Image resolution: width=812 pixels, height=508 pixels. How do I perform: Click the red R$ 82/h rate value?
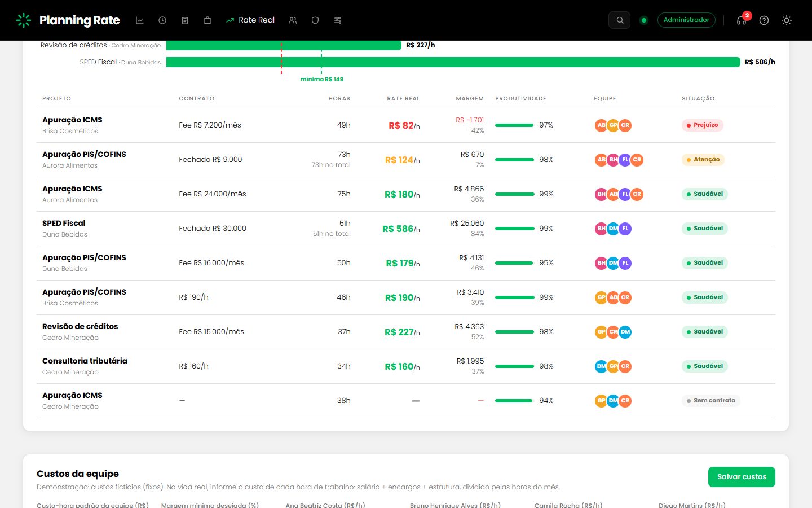pyautogui.click(x=404, y=126)
